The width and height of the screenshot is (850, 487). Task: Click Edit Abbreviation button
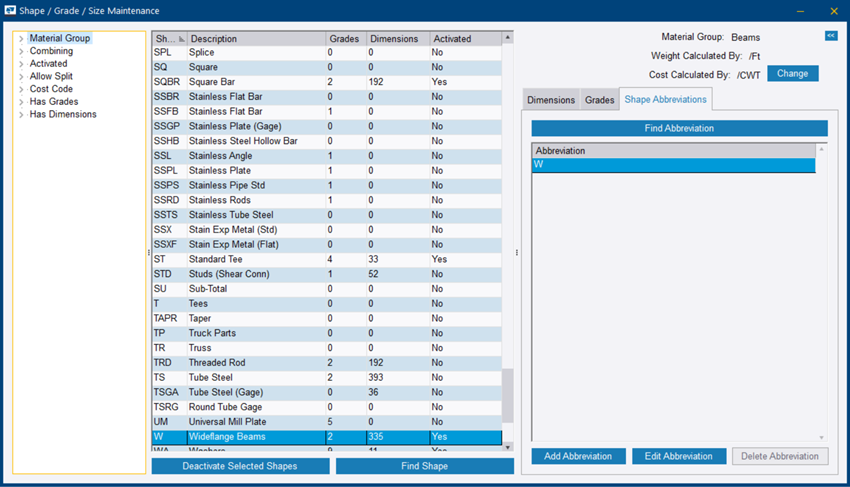click(679, 456)
